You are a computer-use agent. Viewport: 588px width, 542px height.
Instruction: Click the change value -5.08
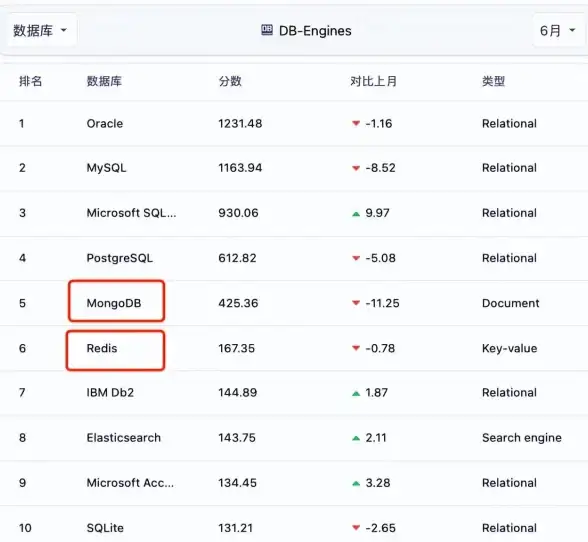click(380, 258)
